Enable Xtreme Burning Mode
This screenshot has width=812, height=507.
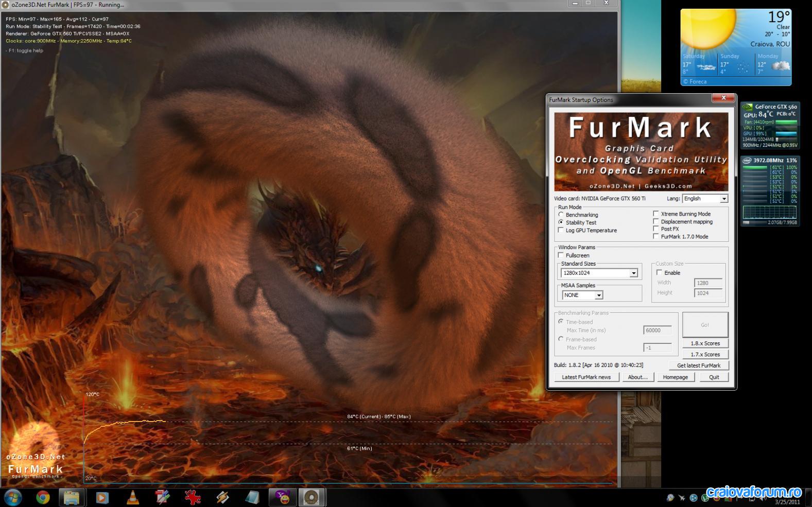point(656,214)
